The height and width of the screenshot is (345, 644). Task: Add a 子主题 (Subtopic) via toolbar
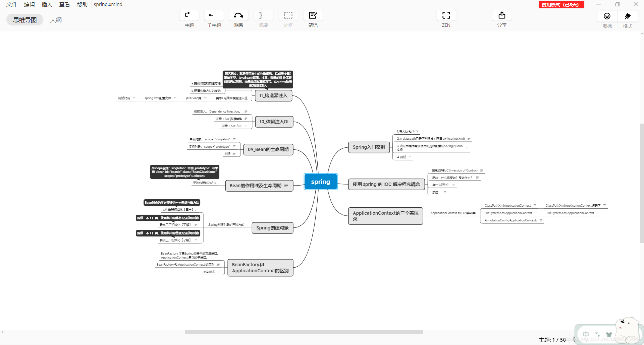214,15
